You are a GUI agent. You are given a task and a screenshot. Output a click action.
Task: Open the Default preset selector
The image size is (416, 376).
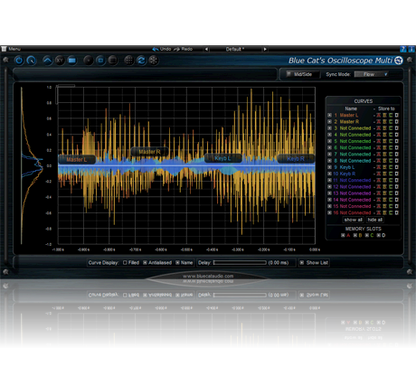(235, 49)
